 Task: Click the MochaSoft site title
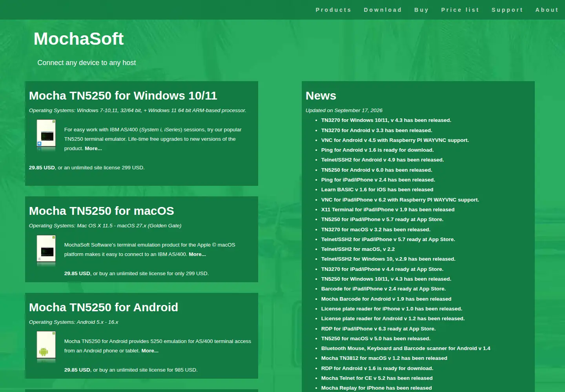pos(78,39)
